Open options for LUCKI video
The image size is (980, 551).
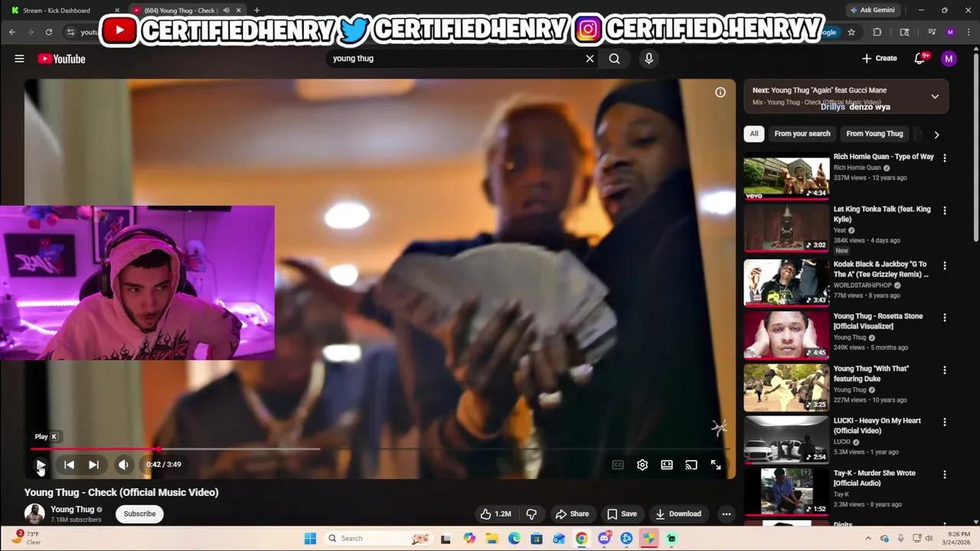[x=945, y=422]
